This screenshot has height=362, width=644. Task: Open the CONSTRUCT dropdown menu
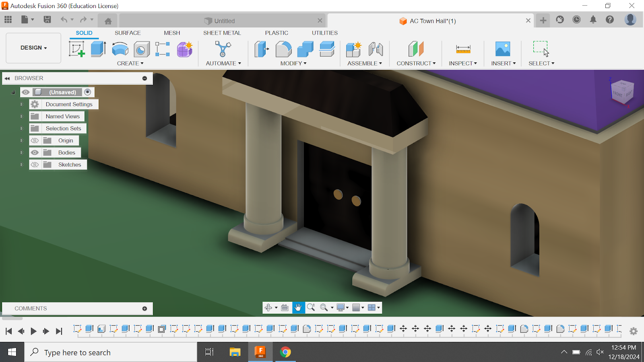coord(416,63)
